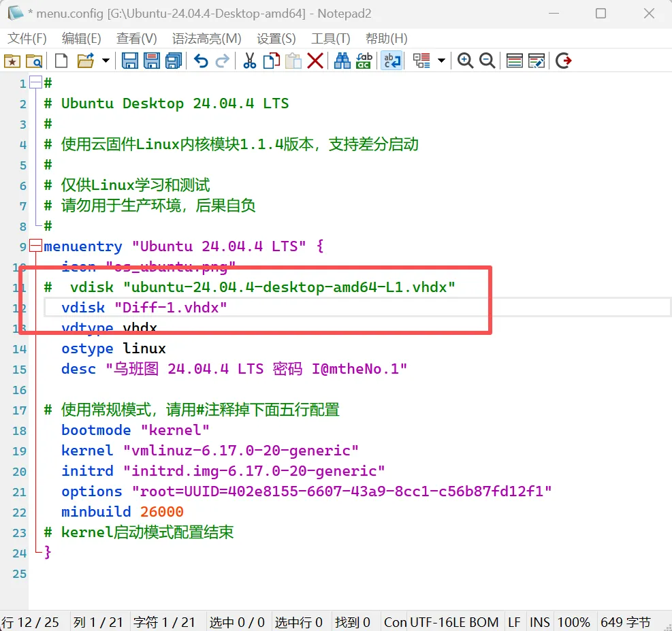Viewport: 672px width, 631px height.
Task: Redo the undone edit
Action: (222, 61)
